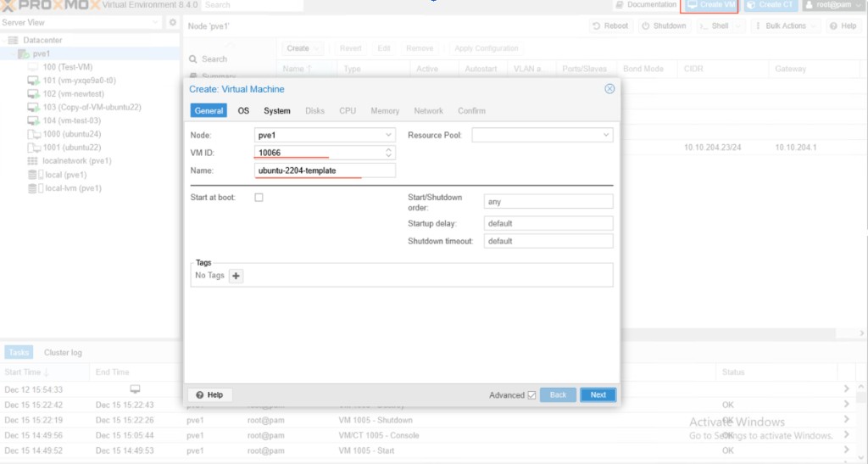
Task: Add a tag with the plus button
Action: pyautogui.click(x=236, y=276)
